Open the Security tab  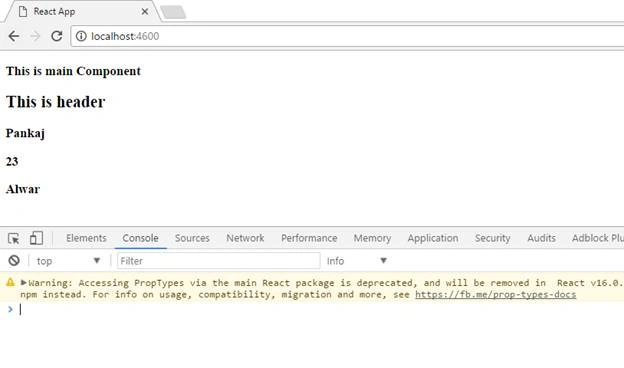(493, 238)
